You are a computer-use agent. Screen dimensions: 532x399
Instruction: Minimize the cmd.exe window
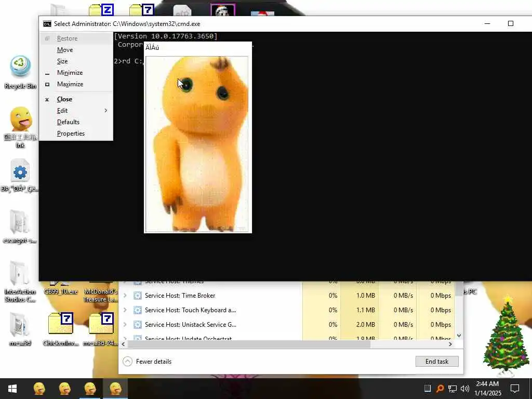487,23
